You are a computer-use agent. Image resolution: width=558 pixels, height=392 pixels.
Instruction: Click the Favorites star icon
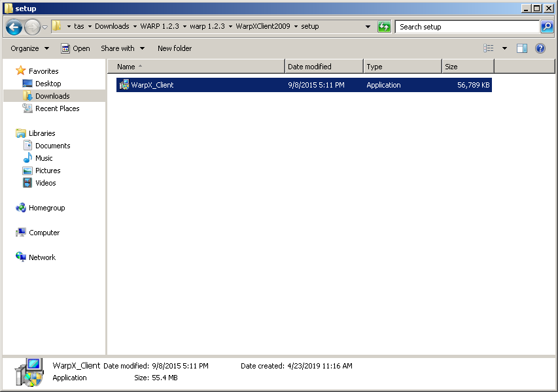tap(21, 71)
